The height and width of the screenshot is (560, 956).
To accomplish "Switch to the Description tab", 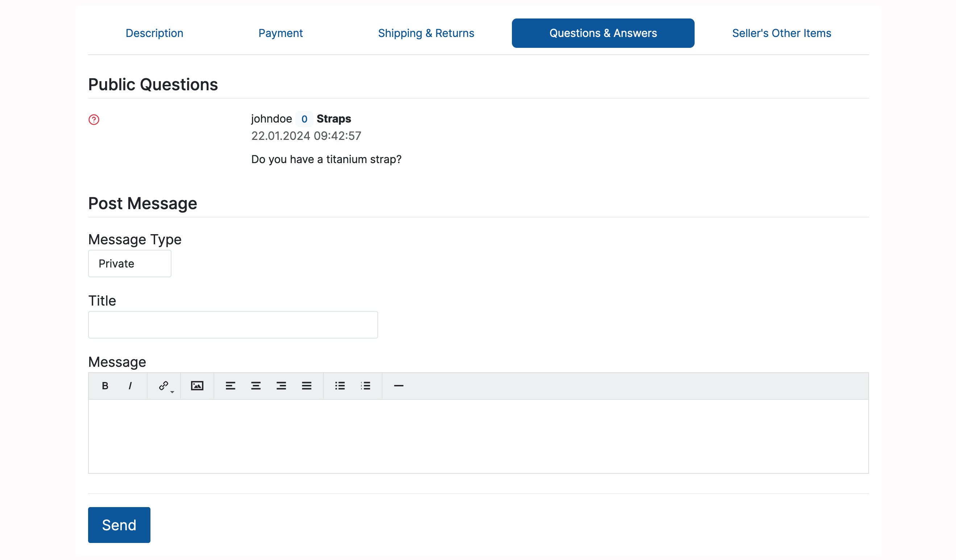I will coord(154,33).
